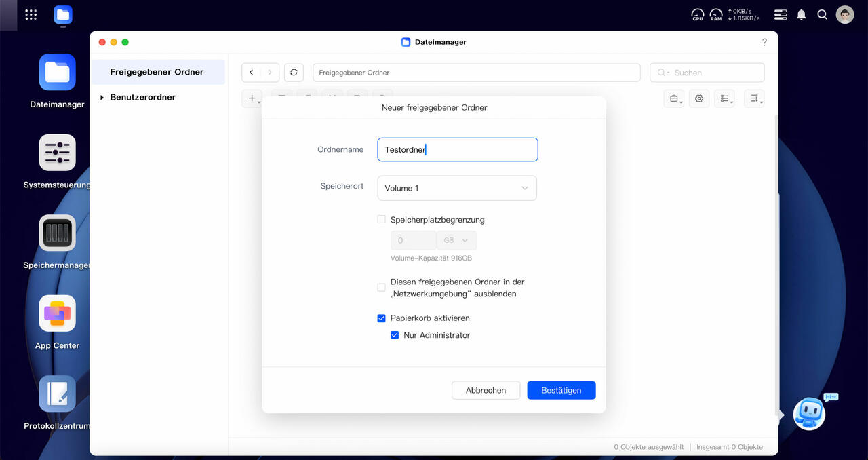Click the Ordnername label
Viewport: 868px width, 460px height.
click(x=340, y=149)
